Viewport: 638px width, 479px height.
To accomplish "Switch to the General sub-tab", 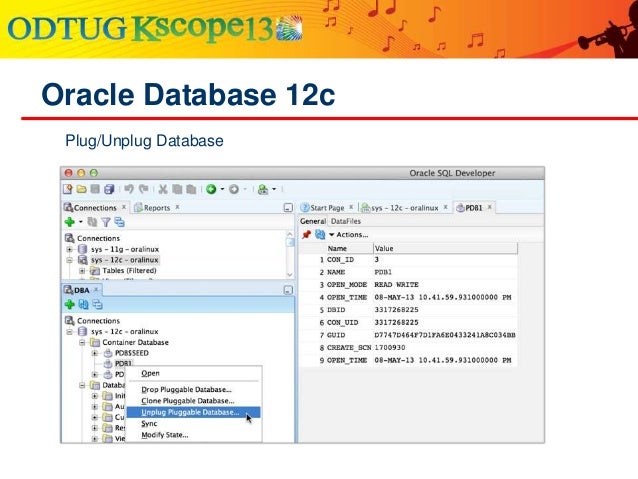I will click(x=313, y=221).
